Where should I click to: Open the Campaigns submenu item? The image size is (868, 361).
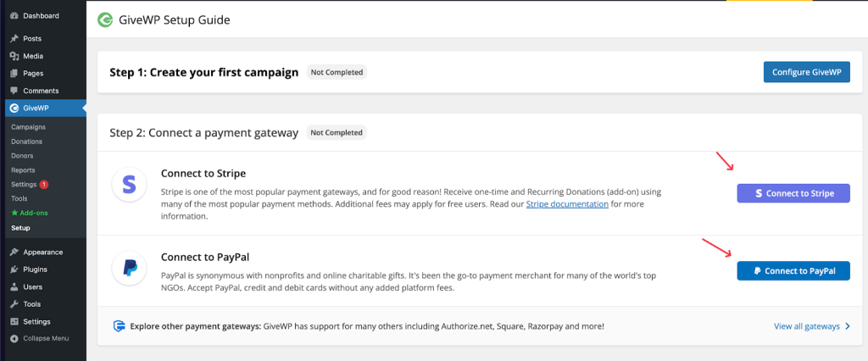(28, 126)
